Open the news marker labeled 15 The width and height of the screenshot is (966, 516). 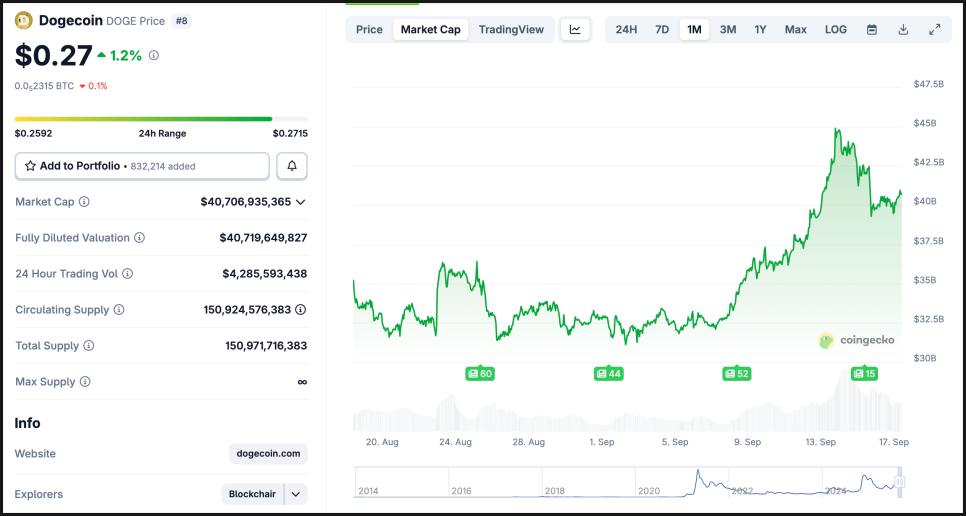pyautogui.click(x=864, y=373)
